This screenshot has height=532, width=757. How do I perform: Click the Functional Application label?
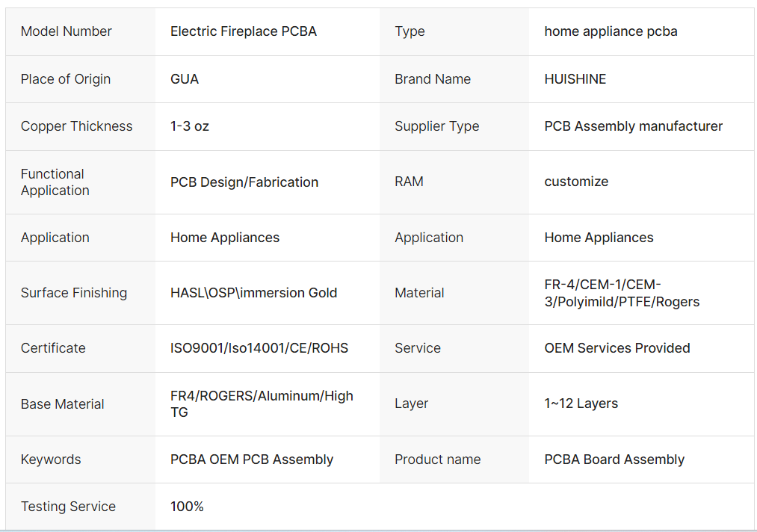click(x=55, y=182)
